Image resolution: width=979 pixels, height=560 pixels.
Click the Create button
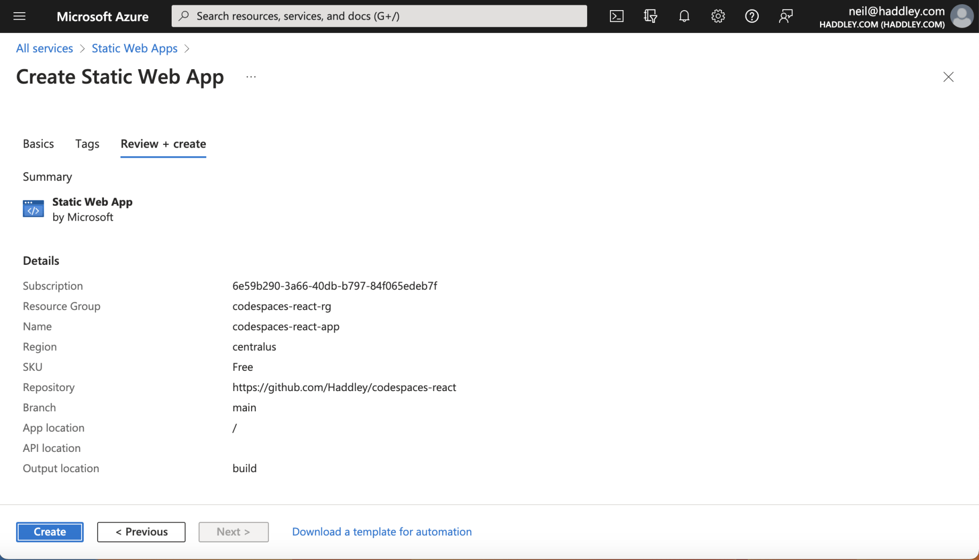pos(50,532)
